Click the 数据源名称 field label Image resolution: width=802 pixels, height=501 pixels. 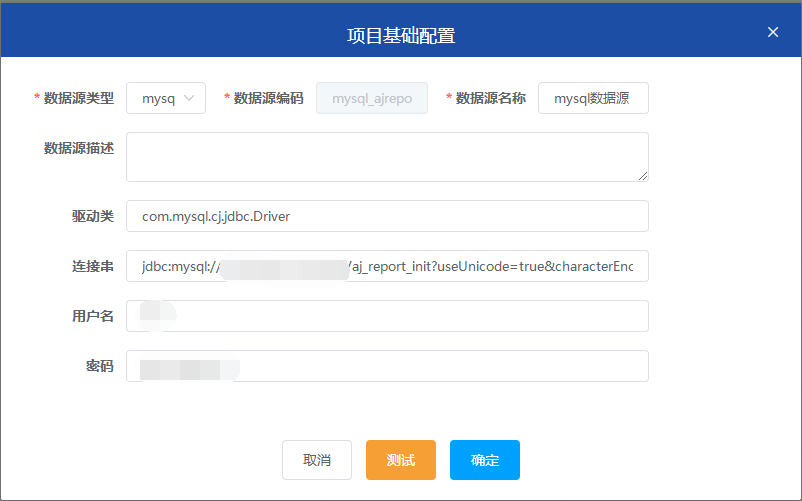click(490, 98)
